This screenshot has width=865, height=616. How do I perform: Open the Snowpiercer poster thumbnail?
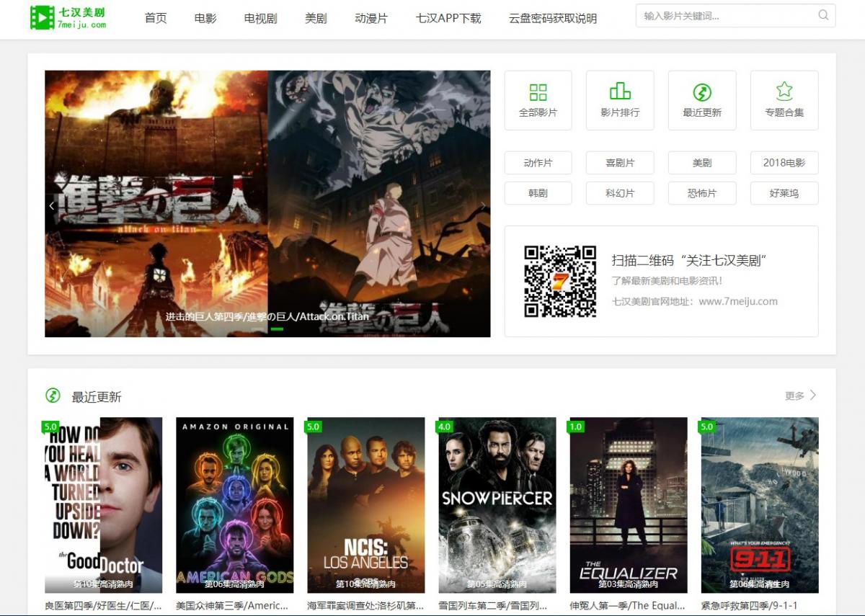(497, 504)
